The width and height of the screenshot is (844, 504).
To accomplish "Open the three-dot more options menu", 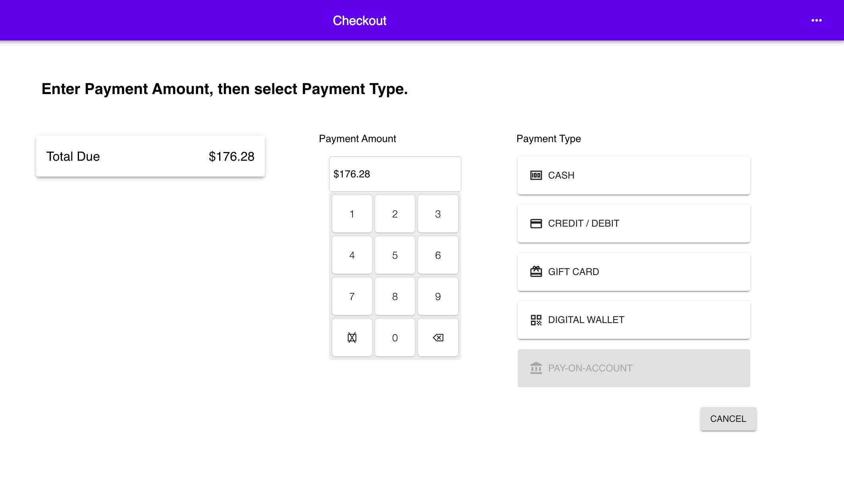I will point(816,20).
